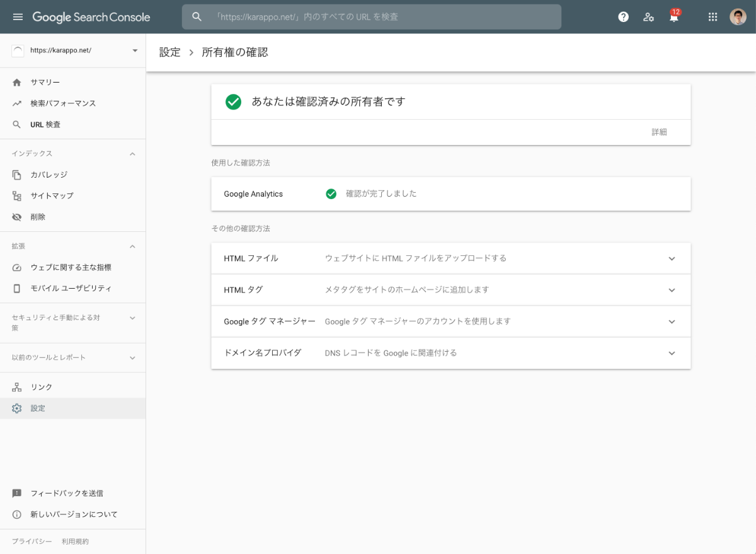The height and width of the screenshot is (554, 756).
Task: Select 所有権の確認 page title text
Action: point(235,52)
